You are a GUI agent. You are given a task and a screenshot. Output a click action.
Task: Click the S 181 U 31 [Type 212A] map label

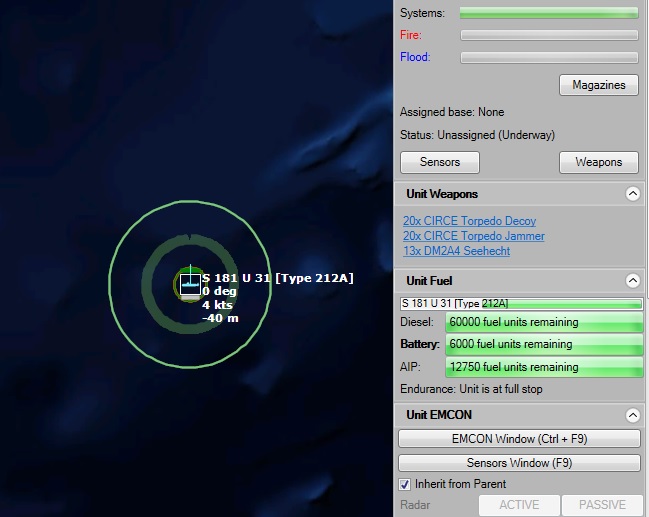pos(278,278)
